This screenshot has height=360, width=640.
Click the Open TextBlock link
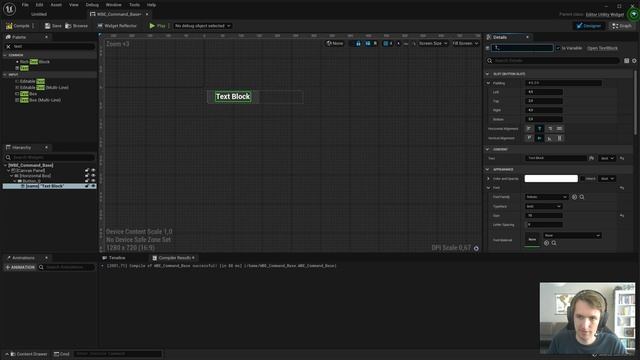pos(602,48)
